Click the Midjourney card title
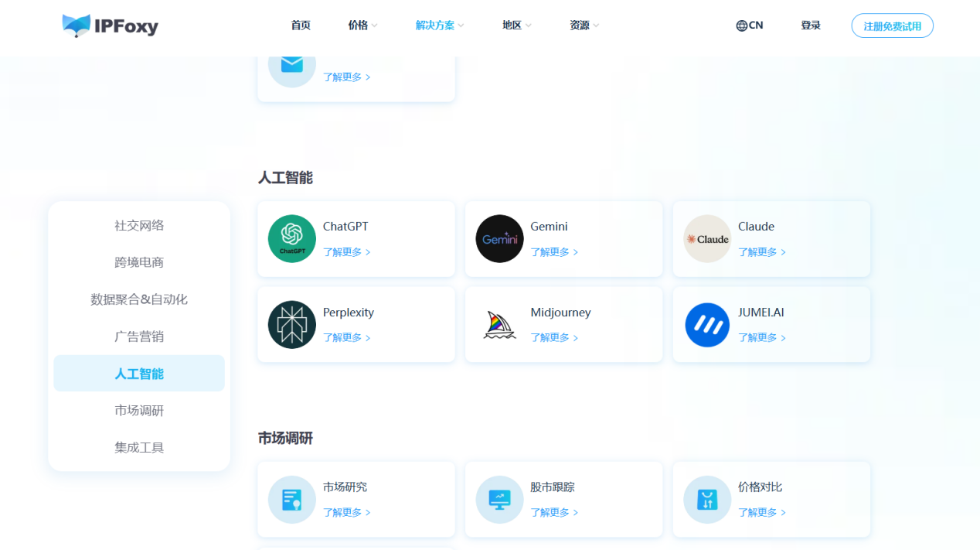Screen dimensions: 980x550 tap(561, 313)
